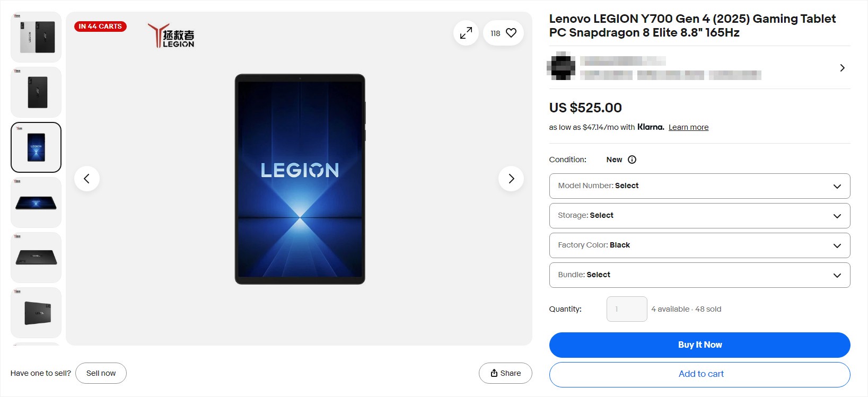Expand the Storage selection dropdown
This screenshot has height=397, width=868.
[x=699, y=216]
